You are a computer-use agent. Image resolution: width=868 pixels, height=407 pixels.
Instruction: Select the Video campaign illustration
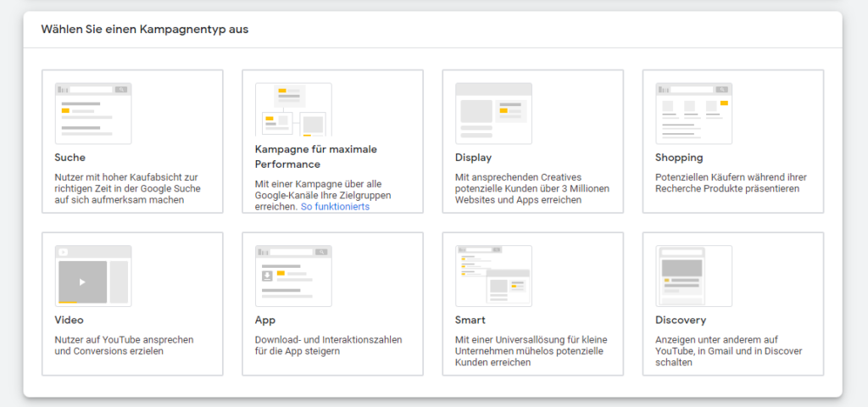[93, 276]
